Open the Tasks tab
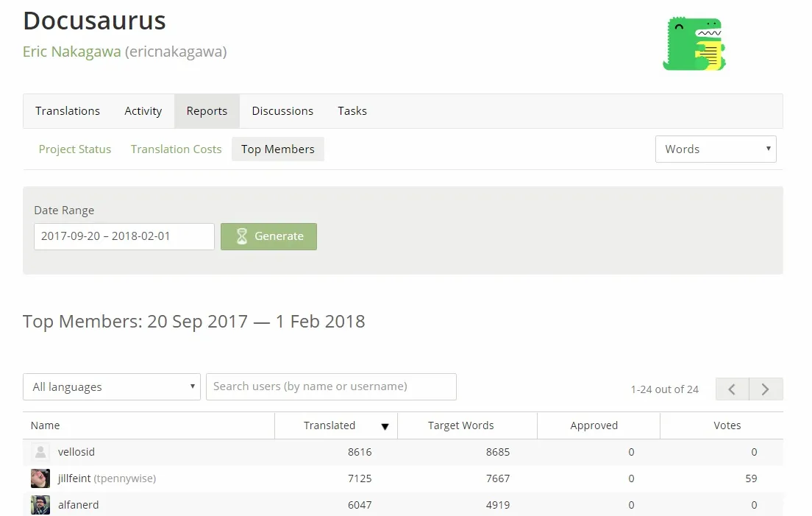 tap(352, 111)
